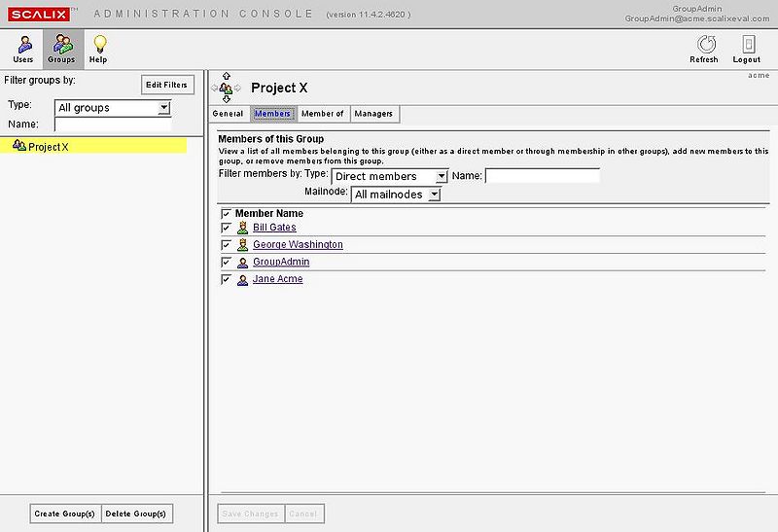Open Help via the lightbulb icon
Image resolution: width=778 pixels, height=532 pixels.
point(98,45)
